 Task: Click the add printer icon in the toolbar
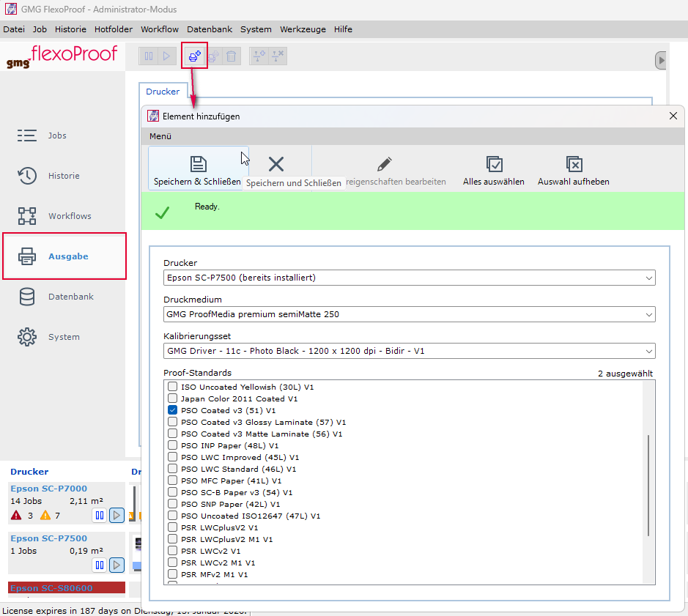click(x=193, y=56)
